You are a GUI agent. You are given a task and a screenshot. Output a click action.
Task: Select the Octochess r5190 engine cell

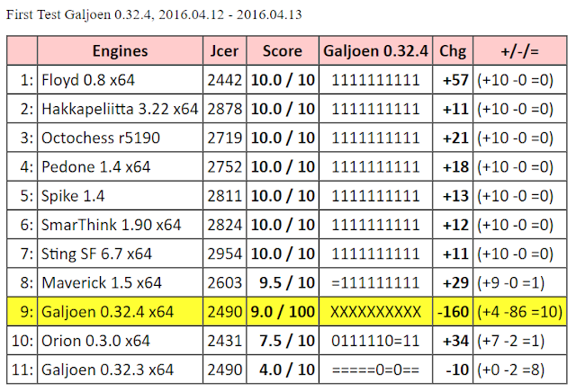(120, 138)
